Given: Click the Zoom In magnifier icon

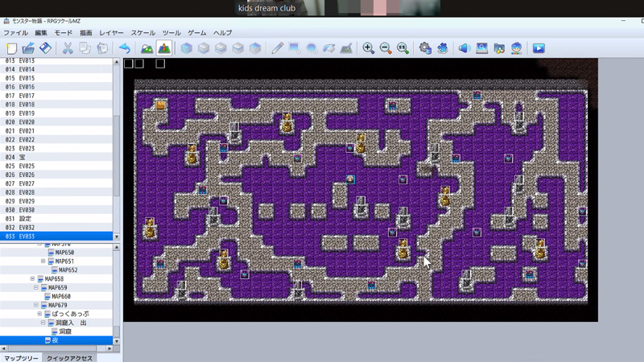Looking at the screenshot, I should pos(369,48).
